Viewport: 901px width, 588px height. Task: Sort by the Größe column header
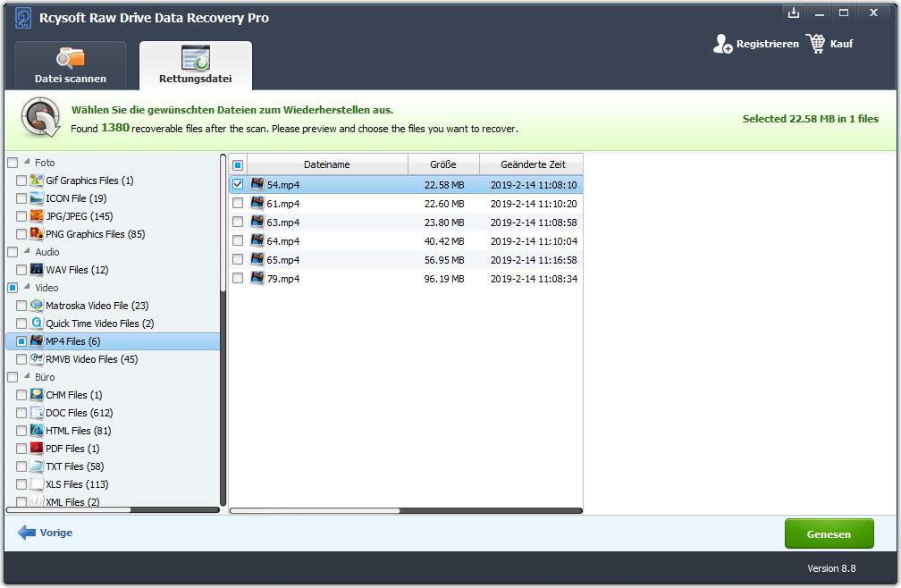point(443,164)
